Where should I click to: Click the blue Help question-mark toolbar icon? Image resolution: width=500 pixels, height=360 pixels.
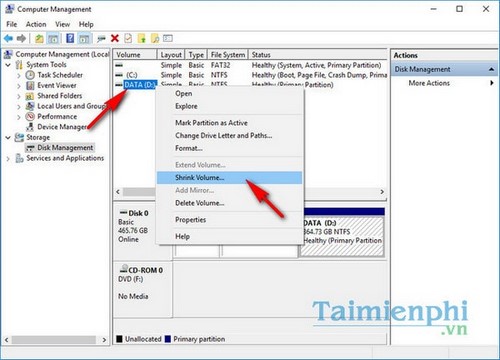(x=70, y=39)
